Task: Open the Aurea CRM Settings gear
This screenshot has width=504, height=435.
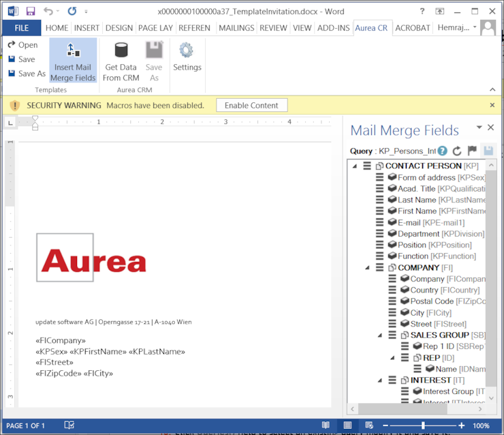Action: coord(187,57)
